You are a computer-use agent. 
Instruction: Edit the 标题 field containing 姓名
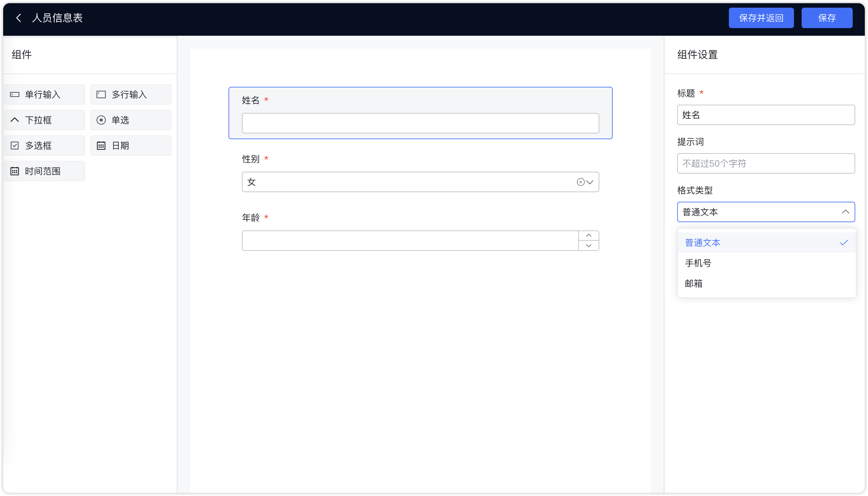click(766, 115)
